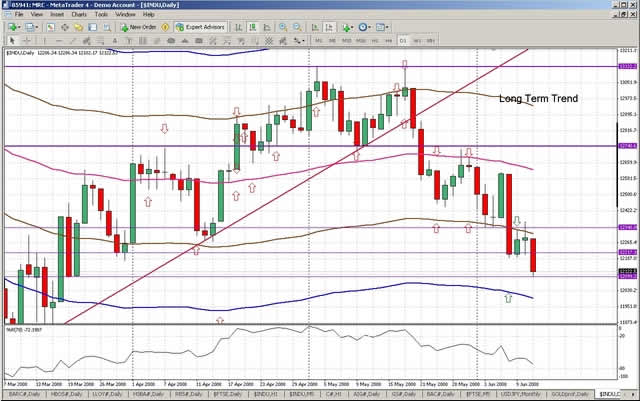Open the Insert menu

pyautogui.click(x=59, y=15)
